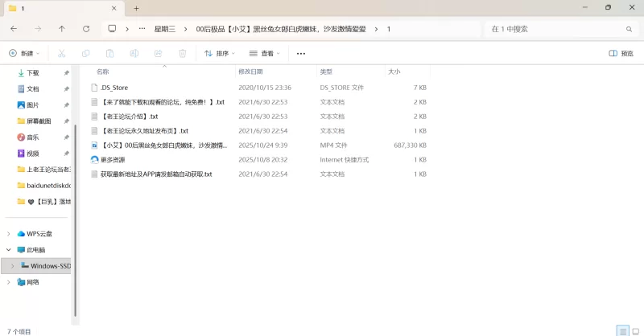Open 屏幕截图 folder in the sidebar
Viewport: 644px width, 336px height.
click(x=39, y=121)
